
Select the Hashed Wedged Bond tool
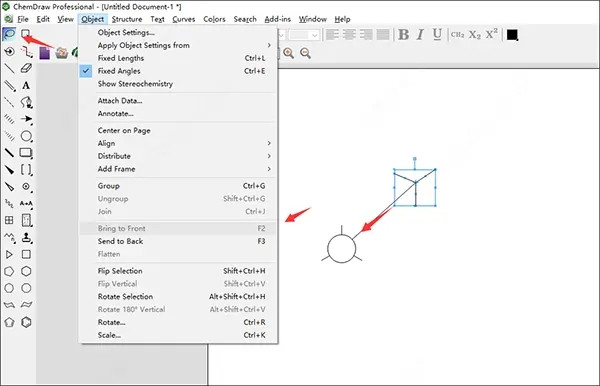click(9, 136)
